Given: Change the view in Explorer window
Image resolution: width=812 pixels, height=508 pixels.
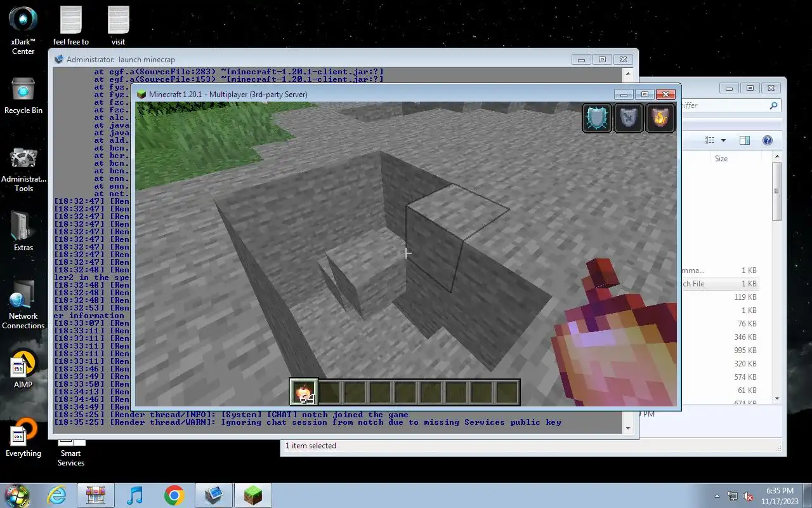Looking at the screenshot, I should click(x=709, y=140).
